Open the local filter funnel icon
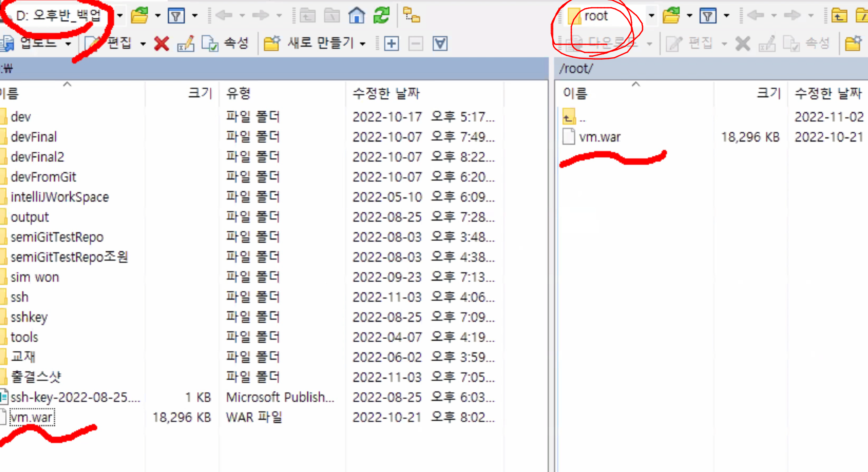868x472 pixels. pyautogui.click(x=177, y=16)
